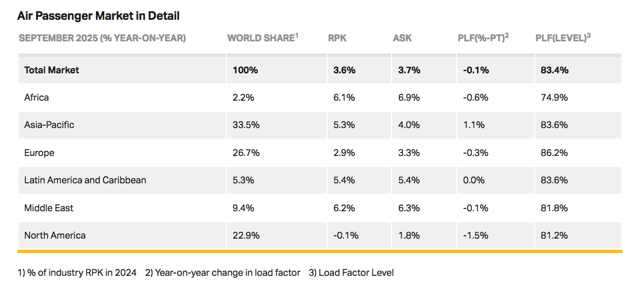This screenshot has width=644, height=291.
Task: Select Asia-Pacific's 33.5% world share value
Action: point(246,125)
